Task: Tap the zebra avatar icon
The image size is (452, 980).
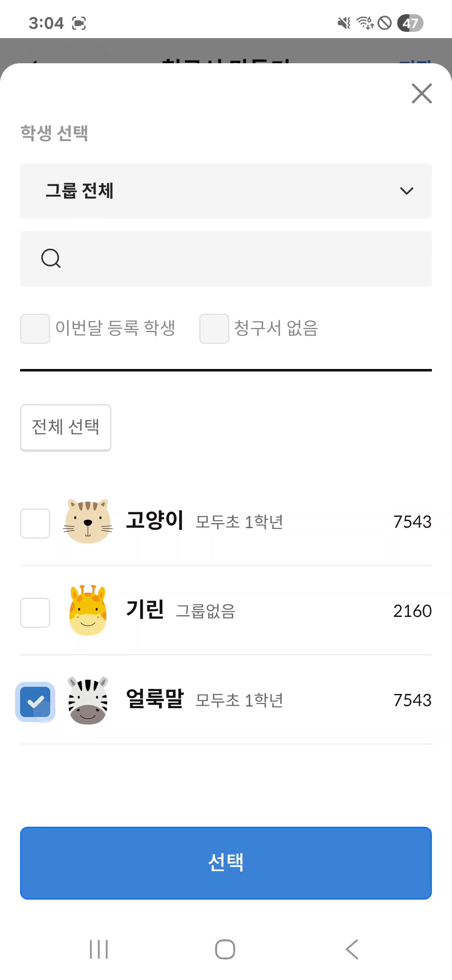Action: [88, 700]
